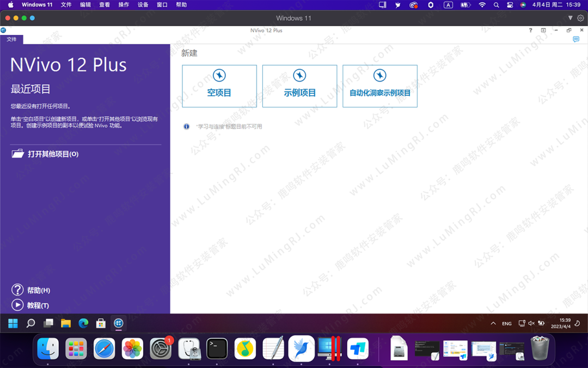588x368 pixels.
Task: Toggle the muted volume icon in Windows tray
Action: [x=531, y=323]
